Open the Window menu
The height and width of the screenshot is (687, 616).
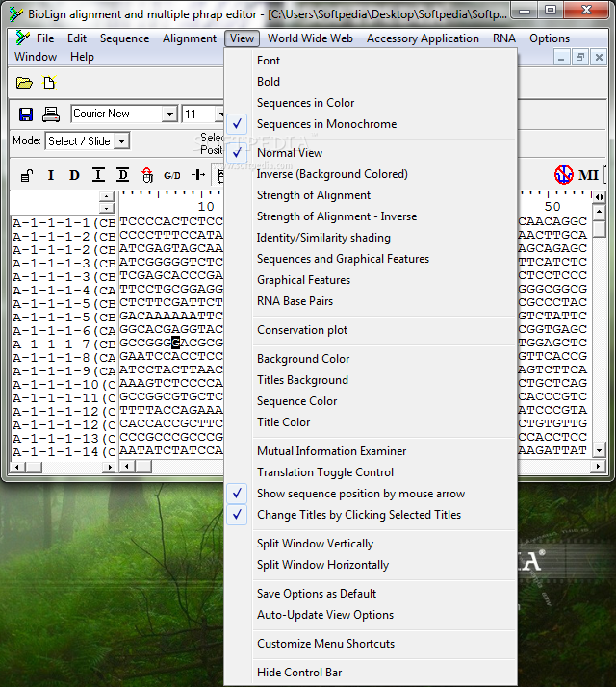point(36,57)
